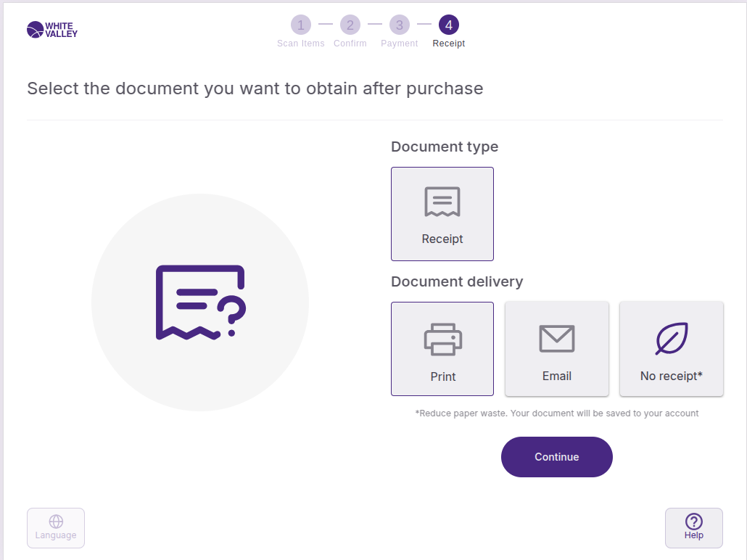Image resolution: width=747 pixels, height=560 pixels.
Task: Go to step 1 Scan Items
Action: coord(301,25)
